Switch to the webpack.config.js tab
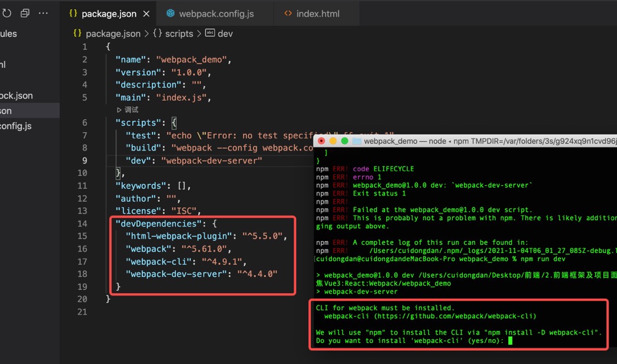 (216, 14)
